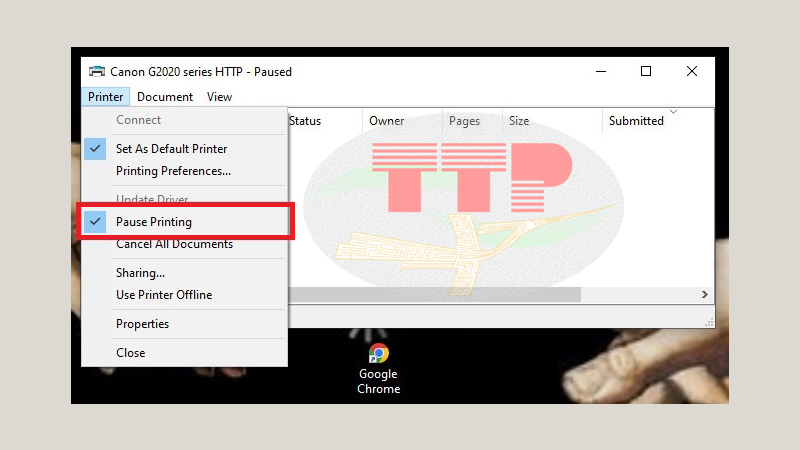Click the horizontal scrollbar right arrow
The image size is (800, 450).
pyautogui.click(x=704, y=295)
